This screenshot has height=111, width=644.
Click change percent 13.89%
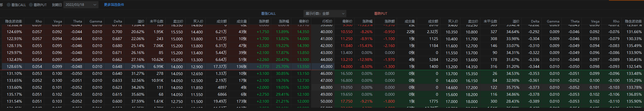(282, 32)
